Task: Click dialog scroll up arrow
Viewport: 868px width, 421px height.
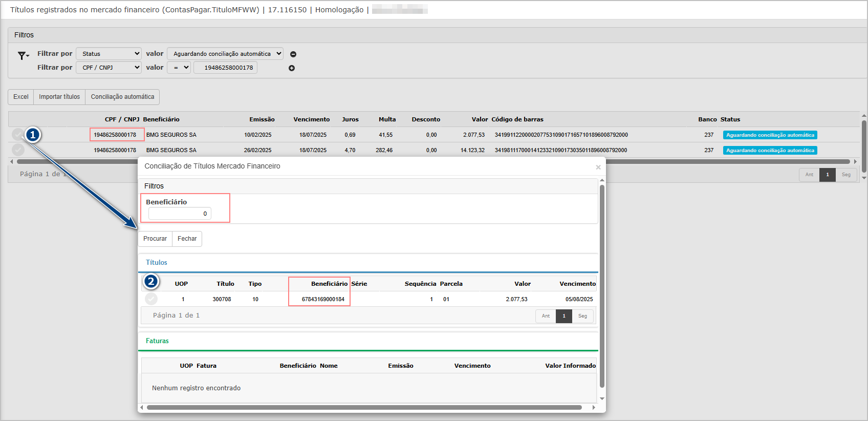Action: pos(602,180)
